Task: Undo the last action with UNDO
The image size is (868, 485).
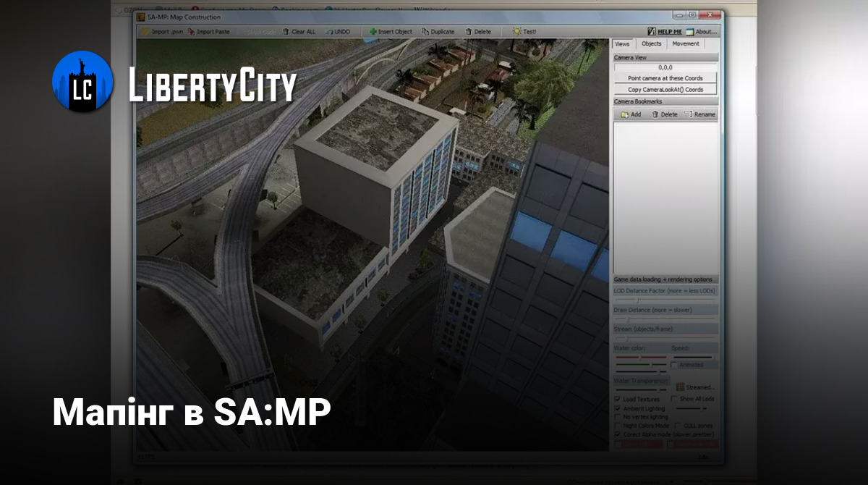Action: click(x=337, y=32)
